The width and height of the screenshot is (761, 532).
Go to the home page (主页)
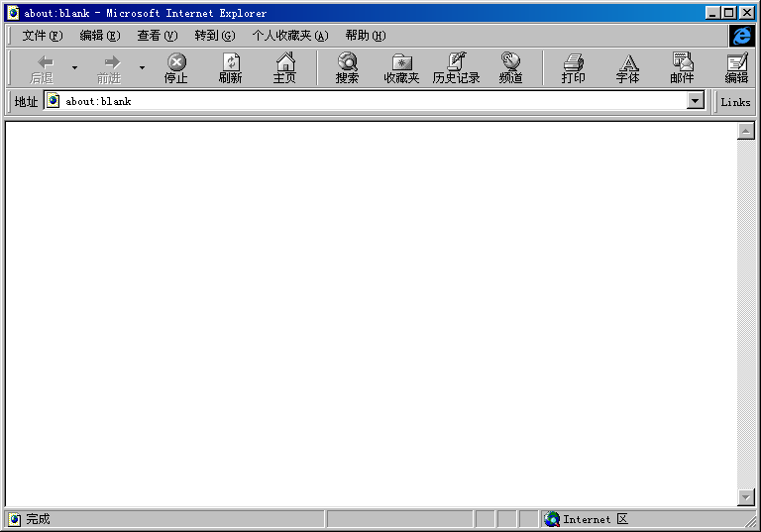pos(285,68)
